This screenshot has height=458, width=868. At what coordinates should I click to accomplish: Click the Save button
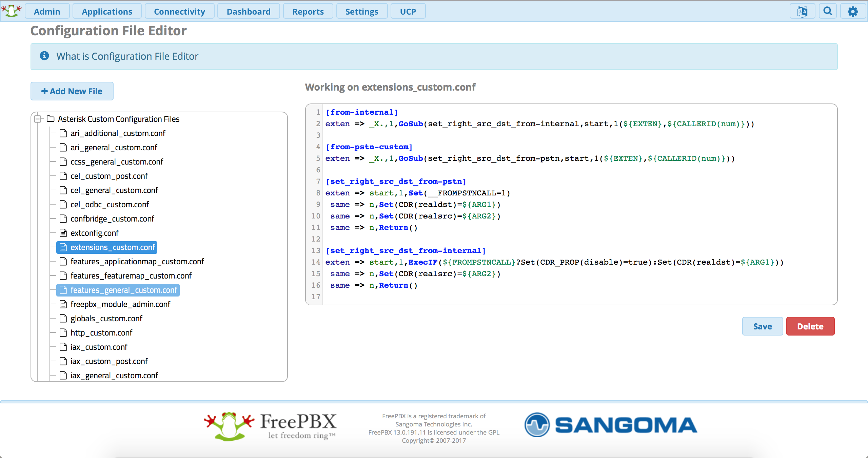pyautogui.click(x=762, y=326)
